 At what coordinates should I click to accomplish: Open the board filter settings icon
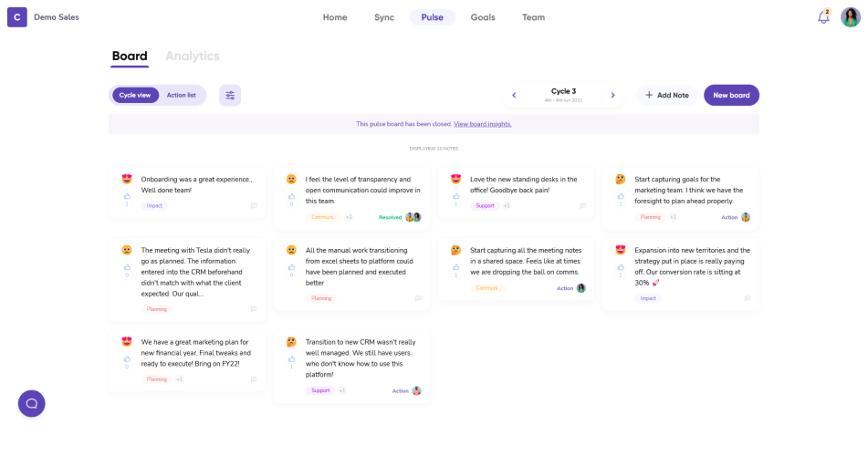(x=230, y=95)
